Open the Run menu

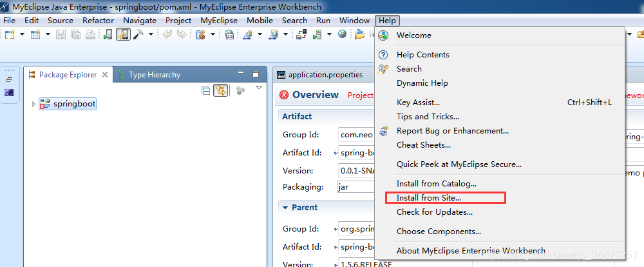(x=323, y=20)
